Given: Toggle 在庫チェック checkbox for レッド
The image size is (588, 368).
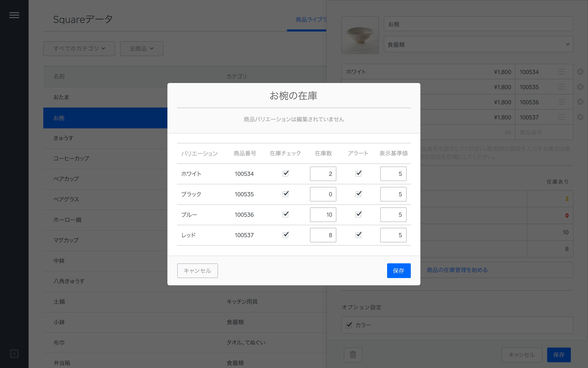Looking at the screenshot, I should click(x=285, y=235).
